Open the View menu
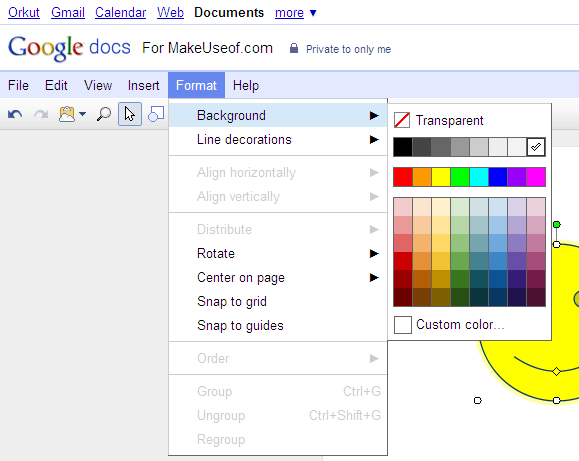Screen dimensions: 579x461 [98, 85]
